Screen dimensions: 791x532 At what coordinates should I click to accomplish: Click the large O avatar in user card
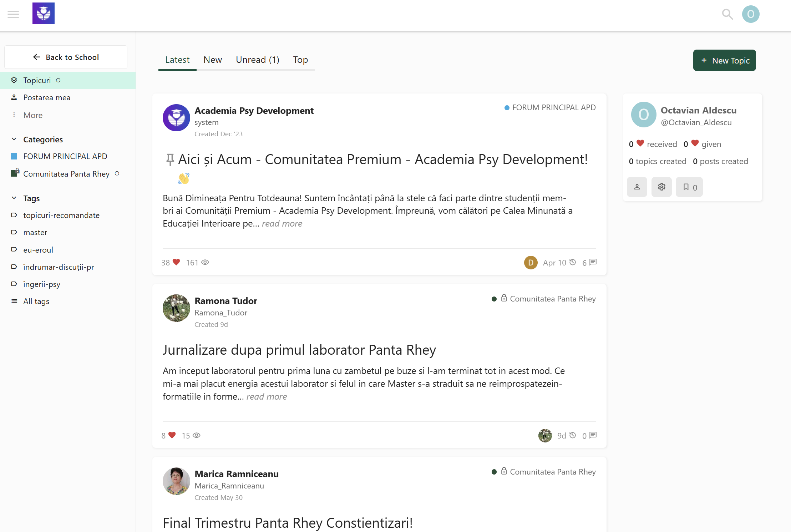[x=644, y=115]
